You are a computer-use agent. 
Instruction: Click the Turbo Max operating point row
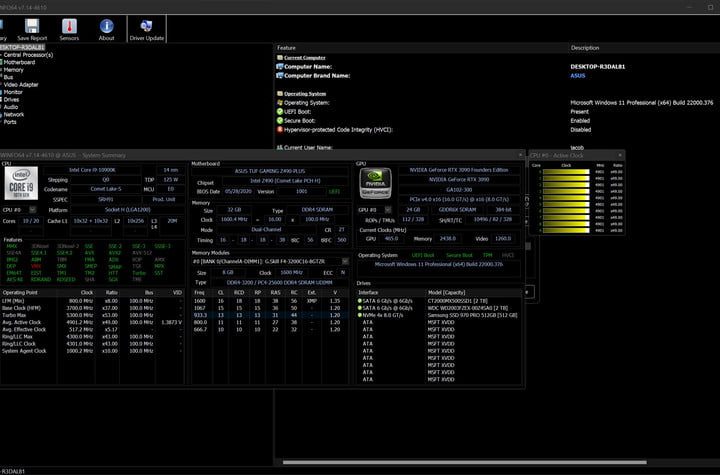click(x=92, y=315)
